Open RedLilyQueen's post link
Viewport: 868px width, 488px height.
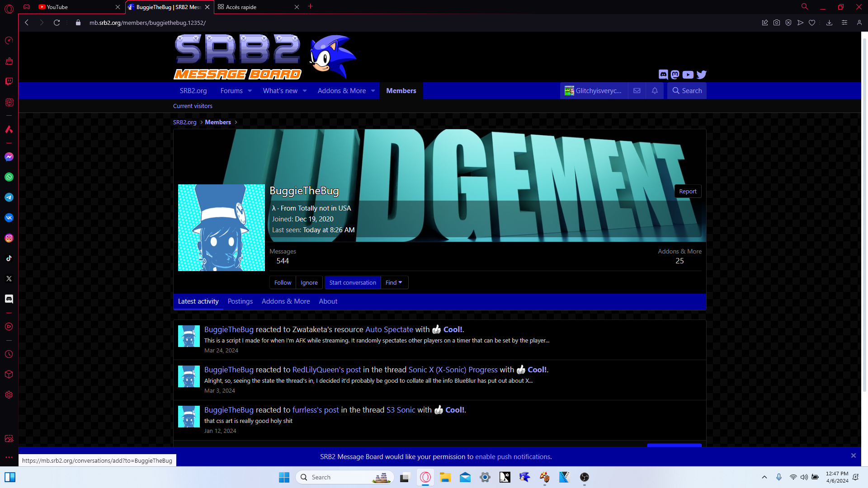326,370
